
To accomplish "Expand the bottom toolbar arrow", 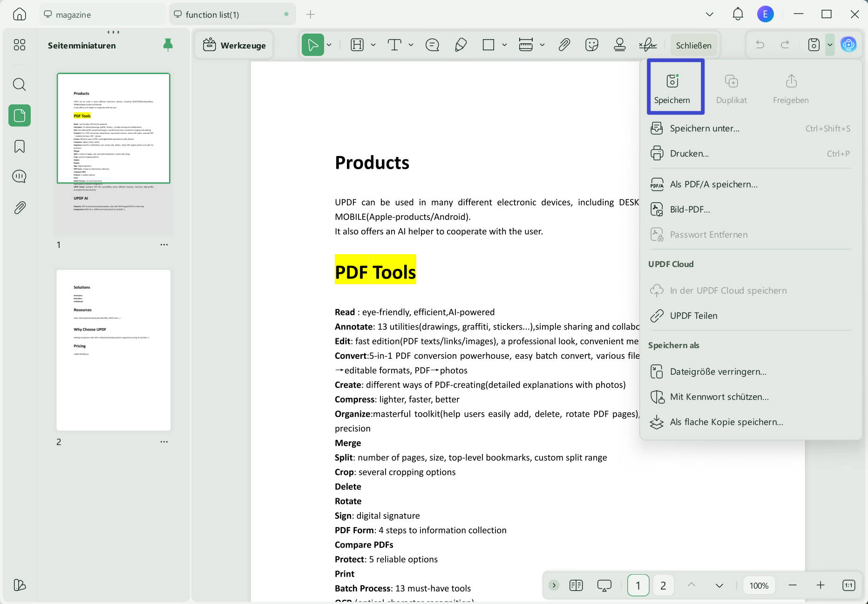I will [x=554, y=585].
